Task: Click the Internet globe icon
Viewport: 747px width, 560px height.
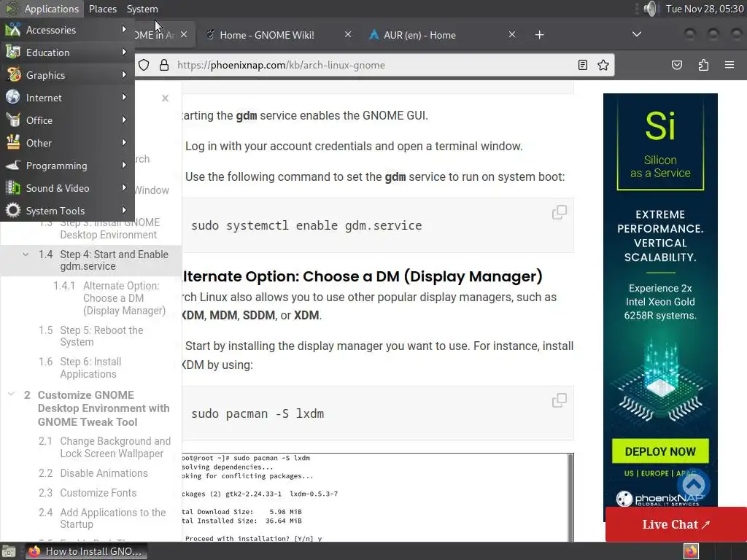Action: (13, 97)
